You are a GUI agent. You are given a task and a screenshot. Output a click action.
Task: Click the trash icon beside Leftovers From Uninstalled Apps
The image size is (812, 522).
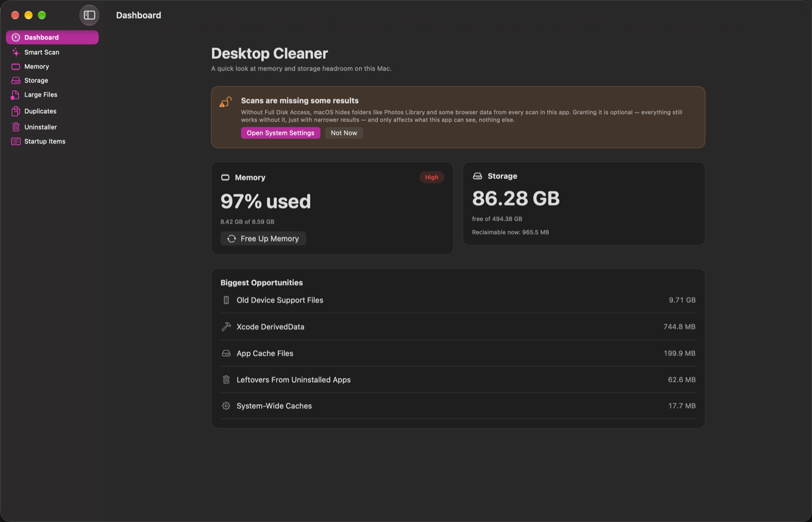point(226,379)
